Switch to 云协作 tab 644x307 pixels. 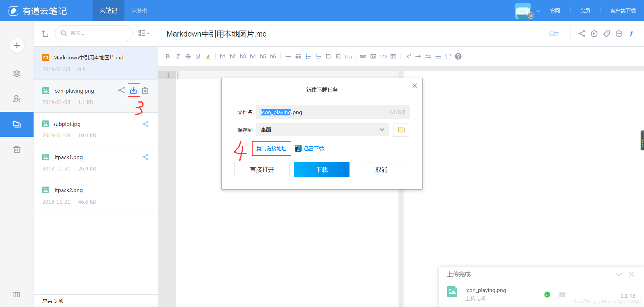coord(140,11)
